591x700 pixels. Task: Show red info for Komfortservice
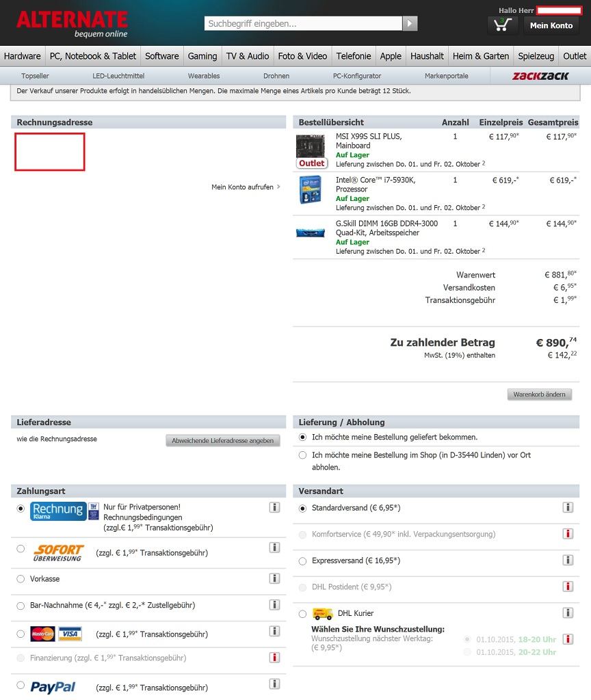point(568,533)
